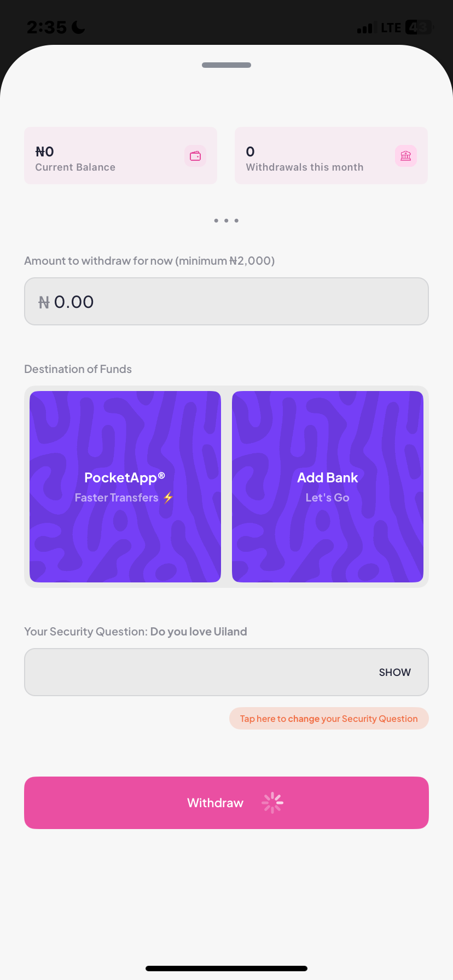Click the lightning bolt next to Faster Transfers

coord(169,498)
